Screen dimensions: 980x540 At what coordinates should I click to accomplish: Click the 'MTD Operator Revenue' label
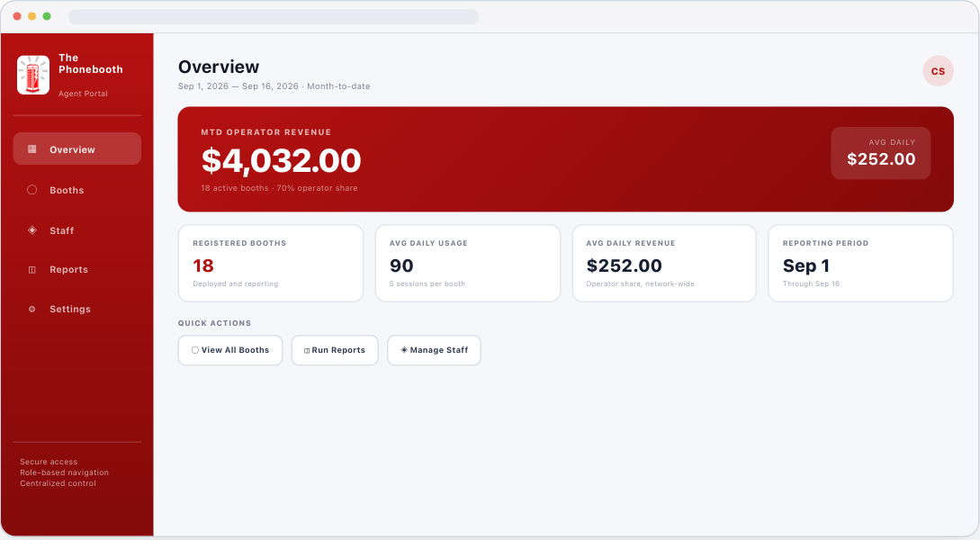[x=266, y=132]
